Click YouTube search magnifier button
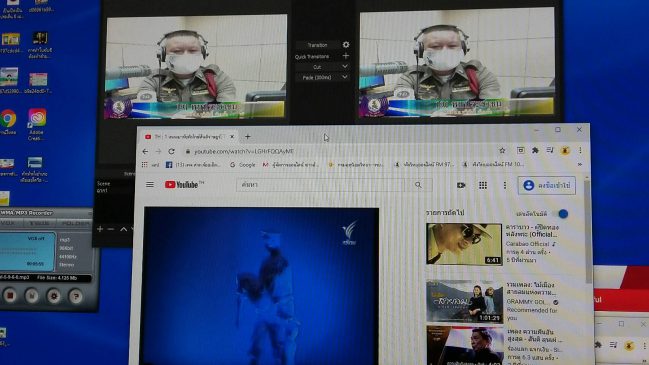 [418, 185]
